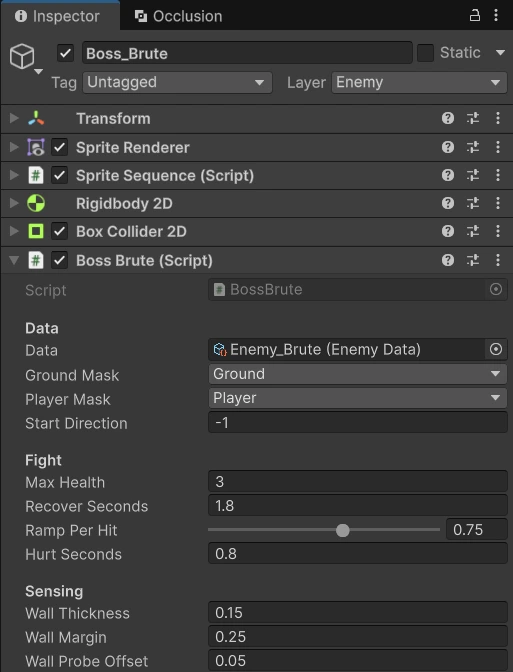Image resolution: width=513 pixels, height=672 pixels.
Task: Disable the Sprite Sequence script checkbox
Action: coord(59,175)
